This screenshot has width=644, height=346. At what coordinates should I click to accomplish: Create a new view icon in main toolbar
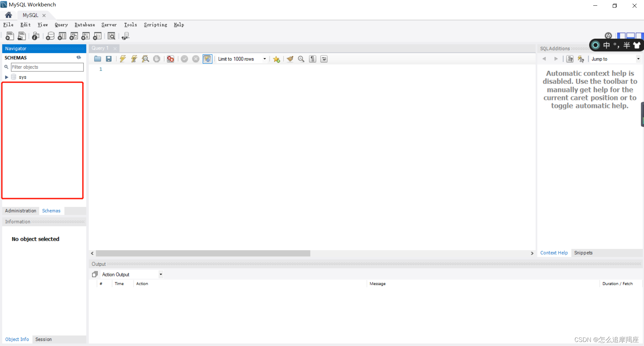coord(74,36)
